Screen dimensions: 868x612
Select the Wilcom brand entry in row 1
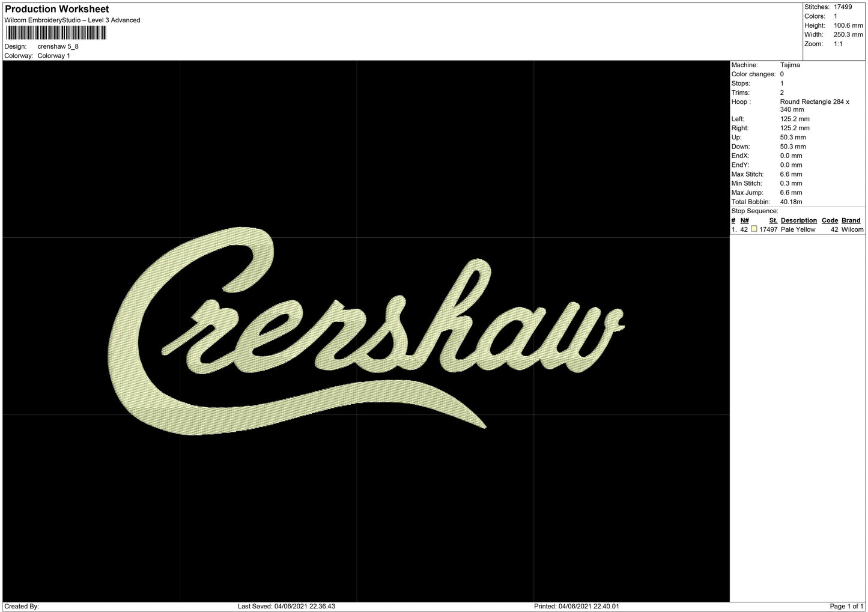tap(853, 229)
